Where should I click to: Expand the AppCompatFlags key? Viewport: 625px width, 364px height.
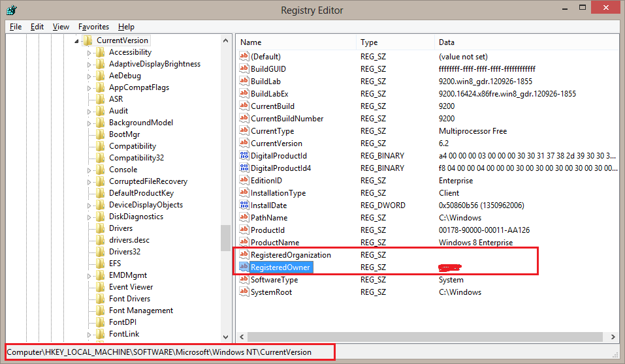(x=89, y=87)
